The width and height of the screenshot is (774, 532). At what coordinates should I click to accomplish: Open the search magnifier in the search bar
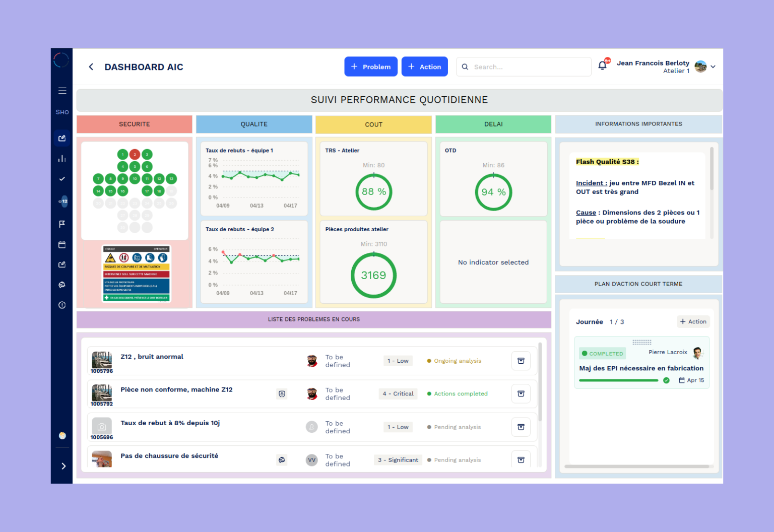pyautogui.click(x=465, y=66)
